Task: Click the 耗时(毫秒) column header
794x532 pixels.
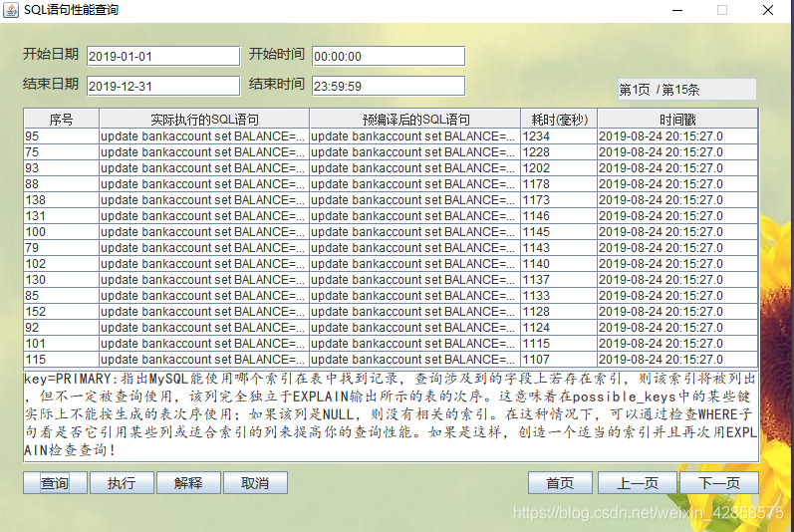Action: (559, 120)
